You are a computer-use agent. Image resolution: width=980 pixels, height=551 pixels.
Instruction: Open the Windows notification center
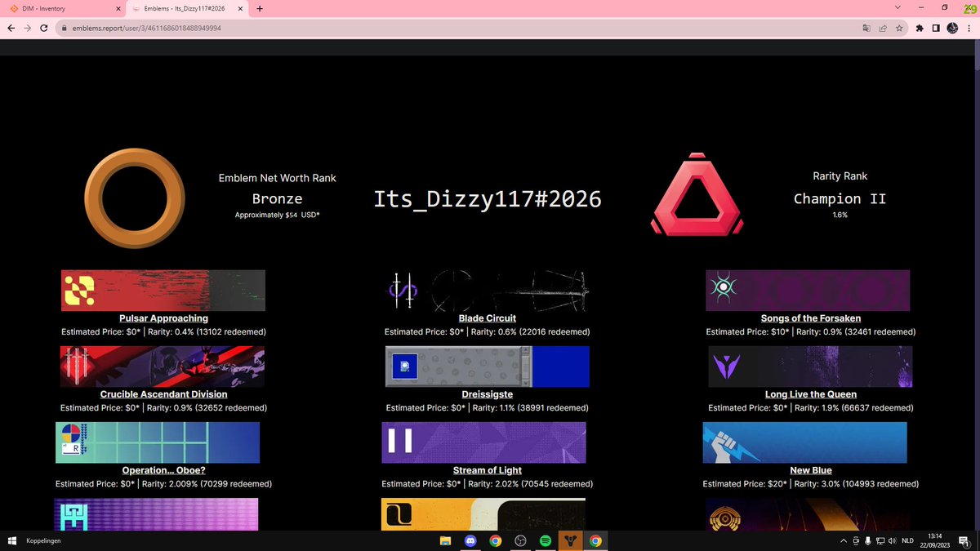point(964,540)
